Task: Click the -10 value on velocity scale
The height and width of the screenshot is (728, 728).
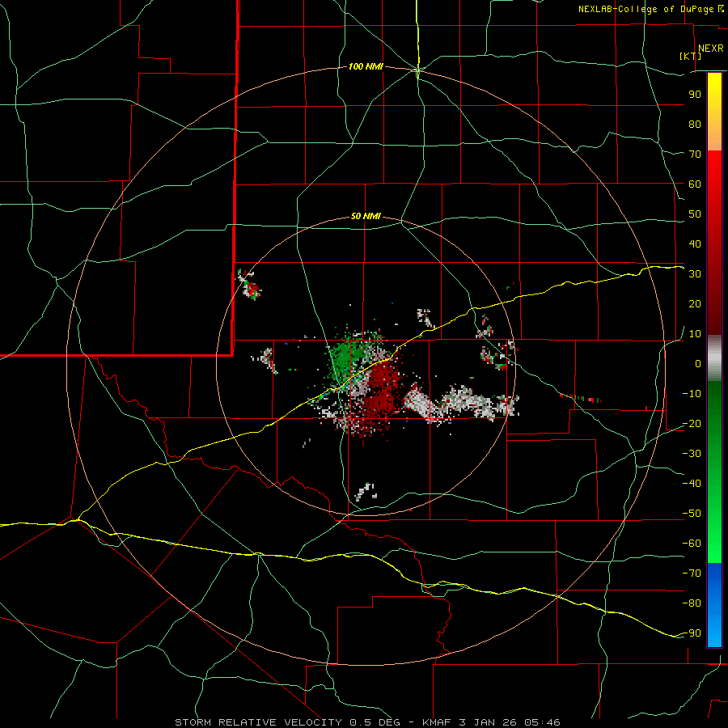Action: point(692,394)
